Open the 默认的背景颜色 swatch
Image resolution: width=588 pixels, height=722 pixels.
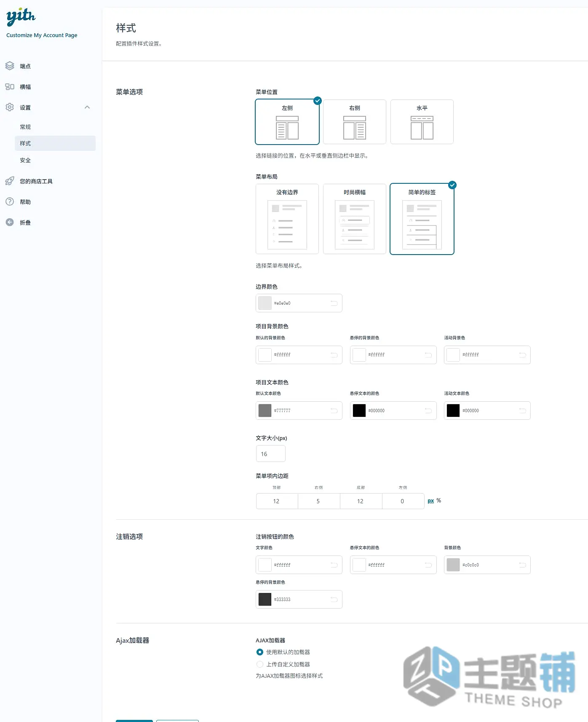[x=265, y=355]
